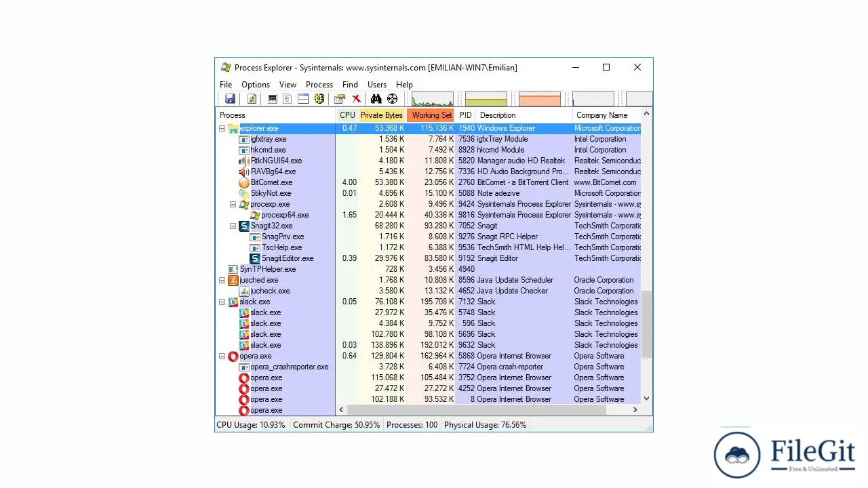This screenshot has height=488, width=868.
Task: Open the Find menu
Action: (350, 85)
